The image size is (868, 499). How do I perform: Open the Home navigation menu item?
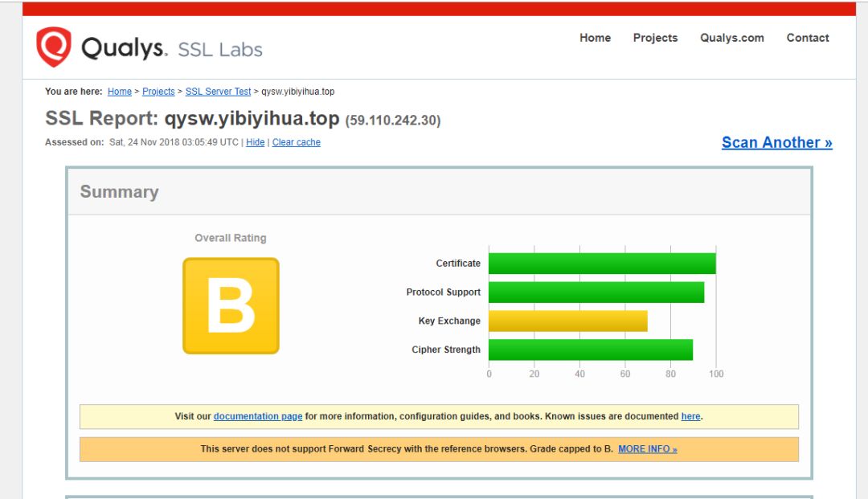pyautogui.click(x=595, y=38)
